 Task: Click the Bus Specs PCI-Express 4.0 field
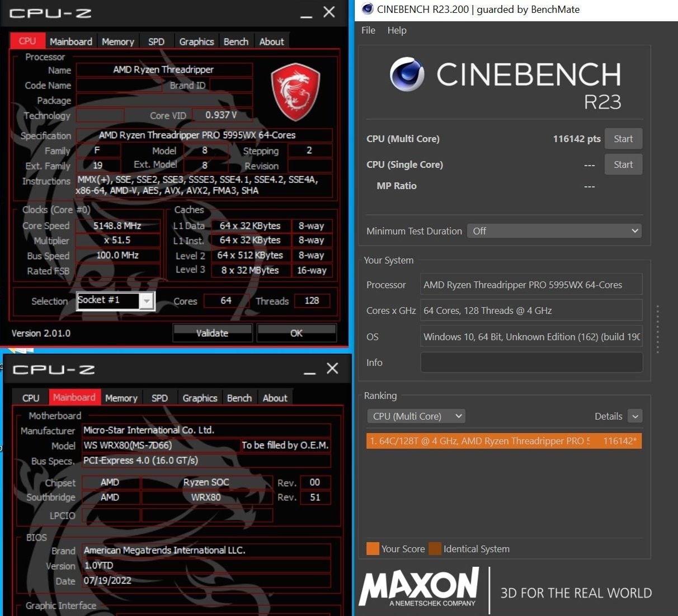pyautogui.click(x=206, y=460)
